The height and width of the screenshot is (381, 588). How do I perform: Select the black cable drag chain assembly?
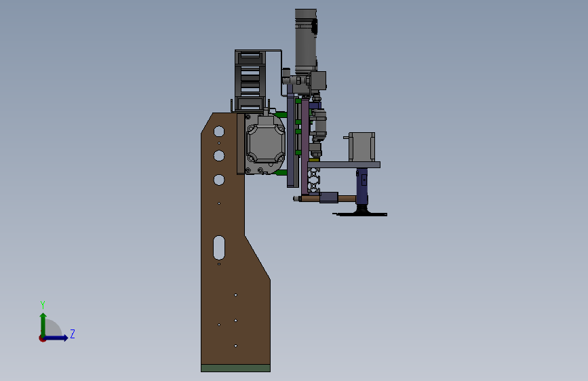[x=250, y=80]
